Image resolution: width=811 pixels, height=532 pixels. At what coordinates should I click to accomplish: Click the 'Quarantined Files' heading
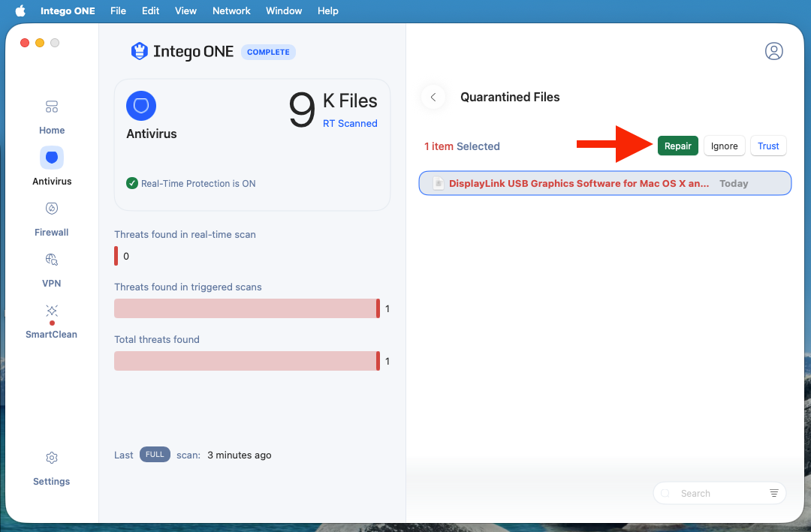(x=510, y=97)
